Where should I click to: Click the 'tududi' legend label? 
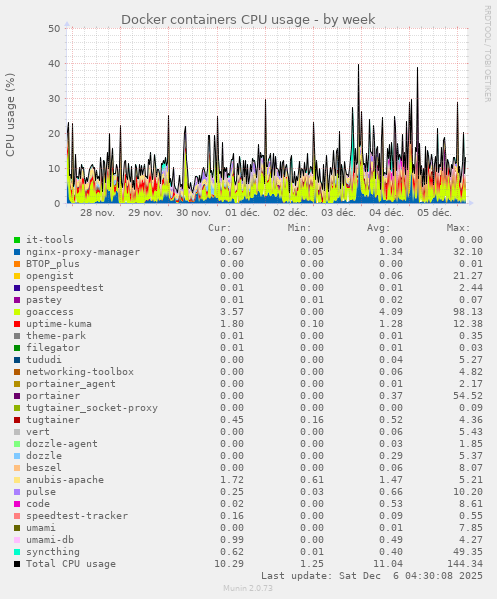click(44, 360)
